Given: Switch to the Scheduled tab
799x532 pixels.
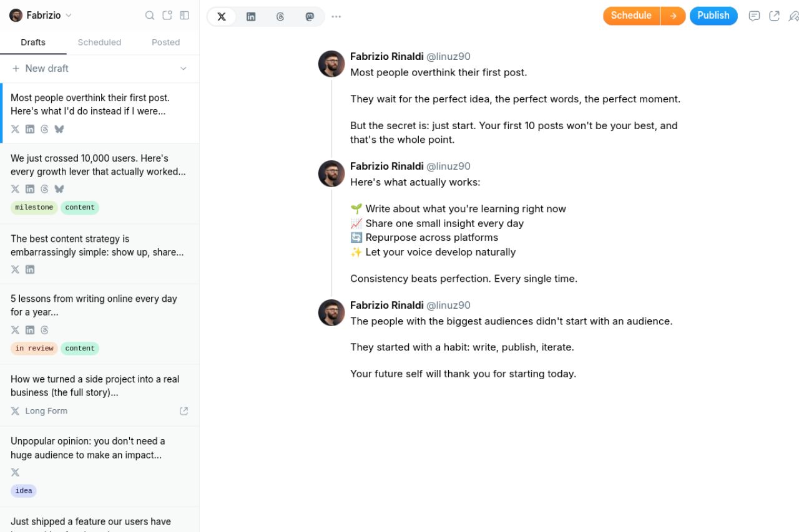Looking at the screenshot, I should pyautogui.click(x=99, y=42).
